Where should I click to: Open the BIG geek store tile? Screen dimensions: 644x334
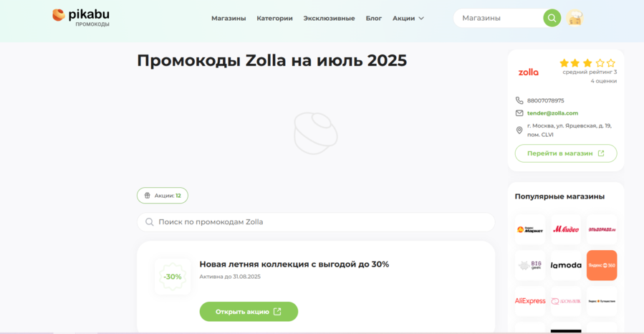530,265
